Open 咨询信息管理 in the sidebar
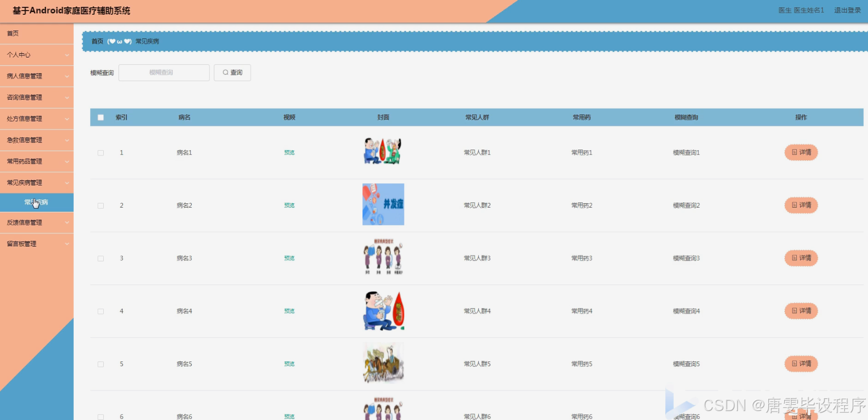This screenshot has height=420, width=868. click(x=36, y=97)
